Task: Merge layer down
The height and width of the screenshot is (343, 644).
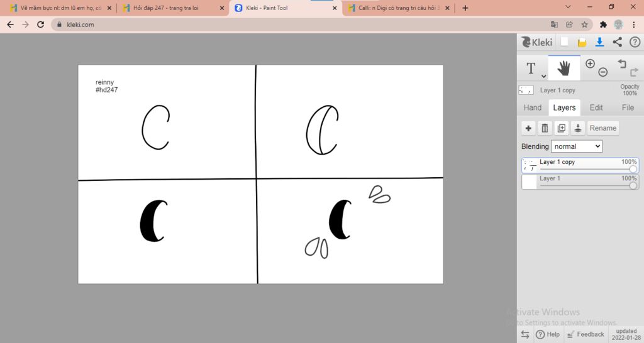Action: tap(578, 128)
